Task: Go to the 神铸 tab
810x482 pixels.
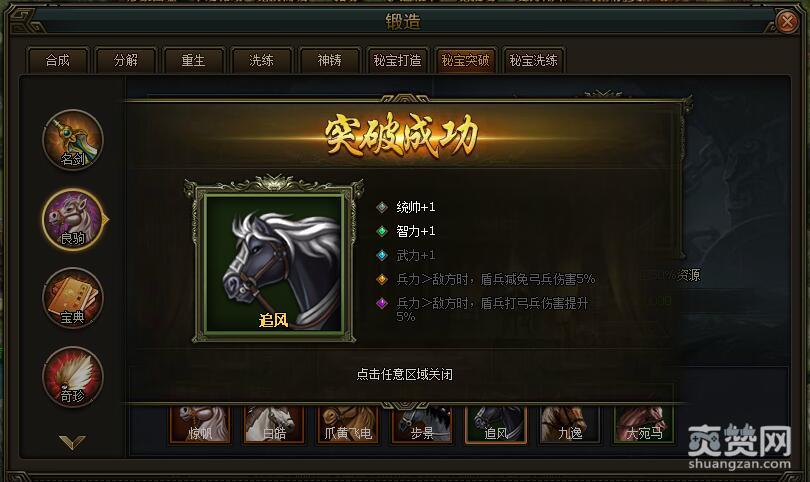Action: pos(329,60)
